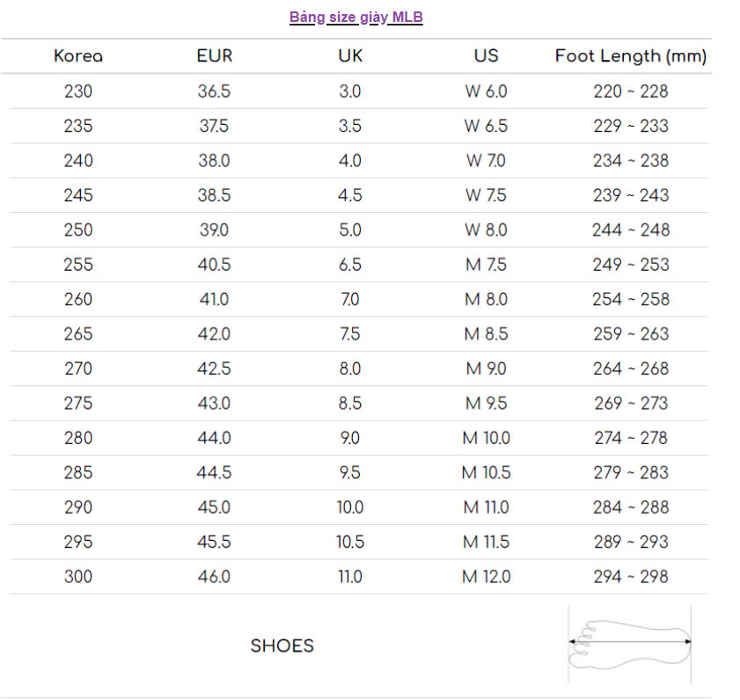This screenshot has width=740, height=700.
Task: Click US size 'M 10.0' cell
Action: tap(486, 438)
